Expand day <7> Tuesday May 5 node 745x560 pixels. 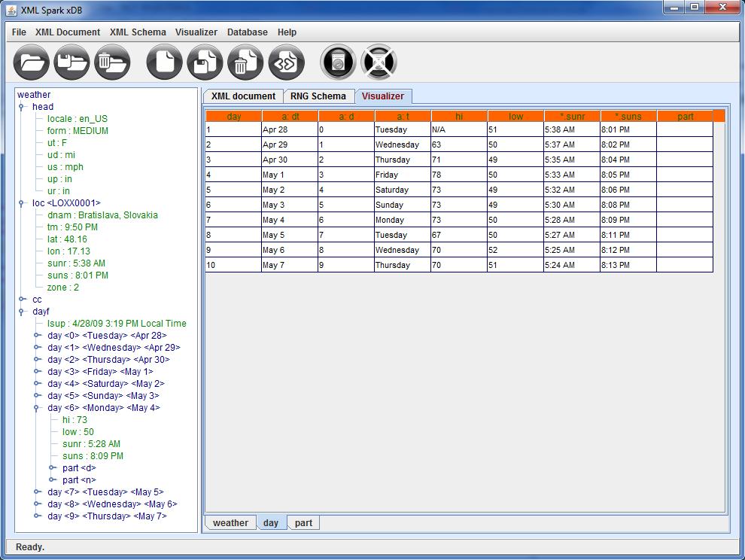tap(37, 492)
